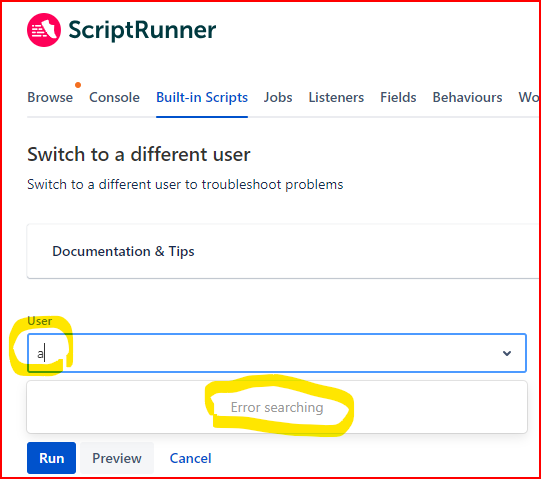Open the Browse tab
The height and width of the screenshot is (479, 541).
point(50,98)
